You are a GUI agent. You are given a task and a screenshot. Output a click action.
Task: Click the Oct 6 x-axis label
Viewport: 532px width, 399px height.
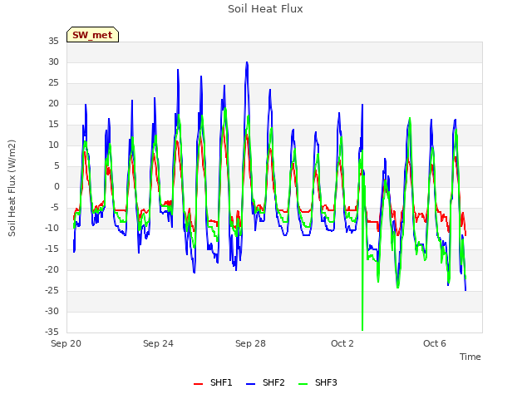(435, 343)
